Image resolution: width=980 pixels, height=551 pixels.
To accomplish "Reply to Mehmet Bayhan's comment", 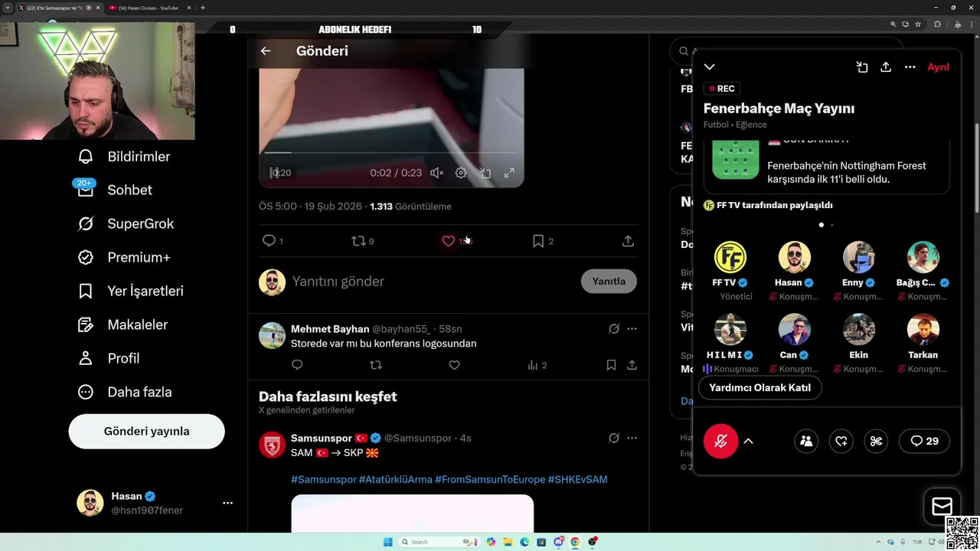I will point(297,365).
